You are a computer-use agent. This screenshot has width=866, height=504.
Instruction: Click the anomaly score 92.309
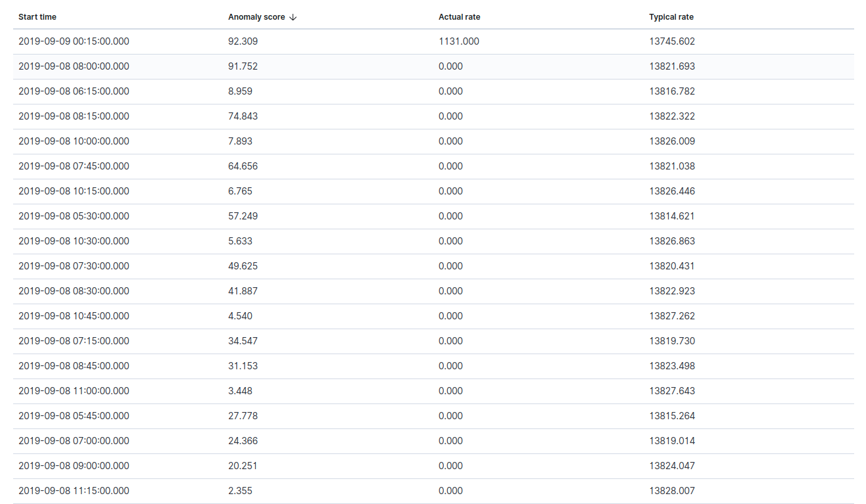tap(243, 41)
